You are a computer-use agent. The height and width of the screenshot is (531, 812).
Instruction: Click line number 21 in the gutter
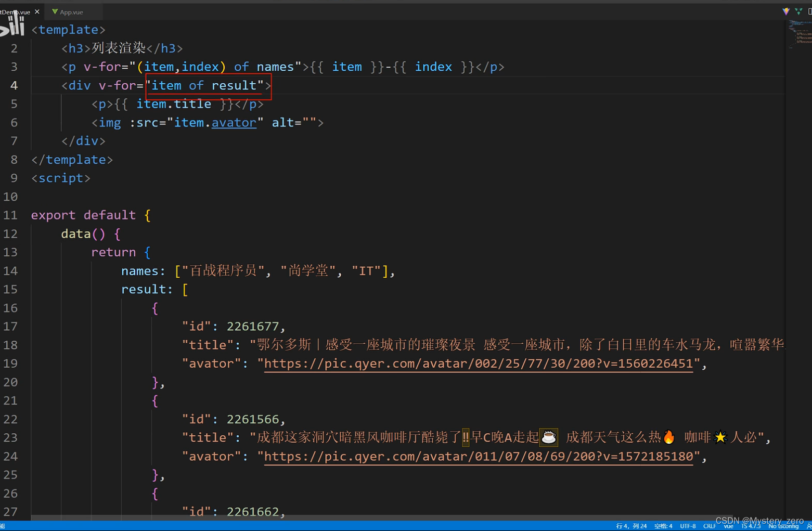click(10, 400)
